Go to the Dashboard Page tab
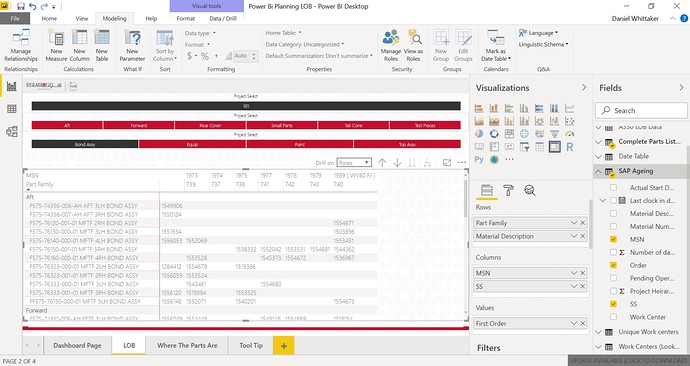Screen dimensions: 690x366 pos(77,345)
